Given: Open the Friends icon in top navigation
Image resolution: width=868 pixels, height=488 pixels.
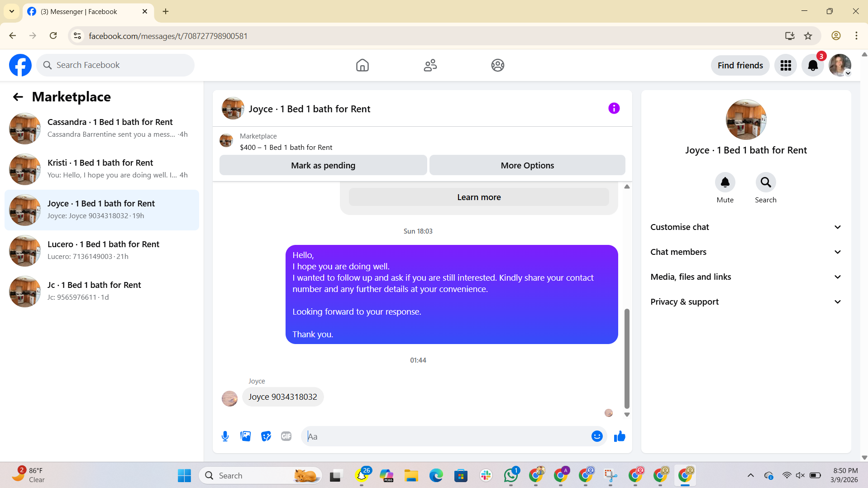Looking at the screenshot, I should pos(430,65).
